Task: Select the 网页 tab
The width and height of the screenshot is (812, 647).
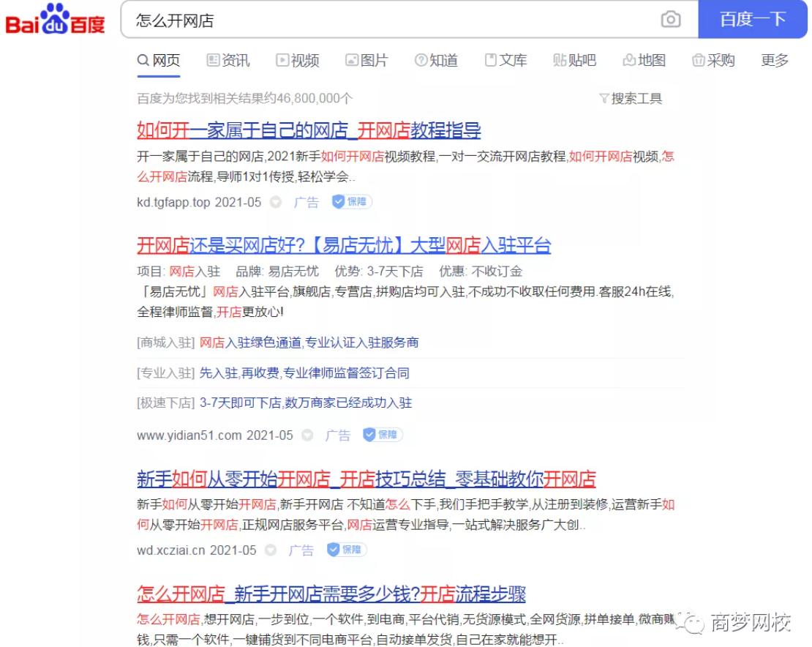Action: [159, 61]
